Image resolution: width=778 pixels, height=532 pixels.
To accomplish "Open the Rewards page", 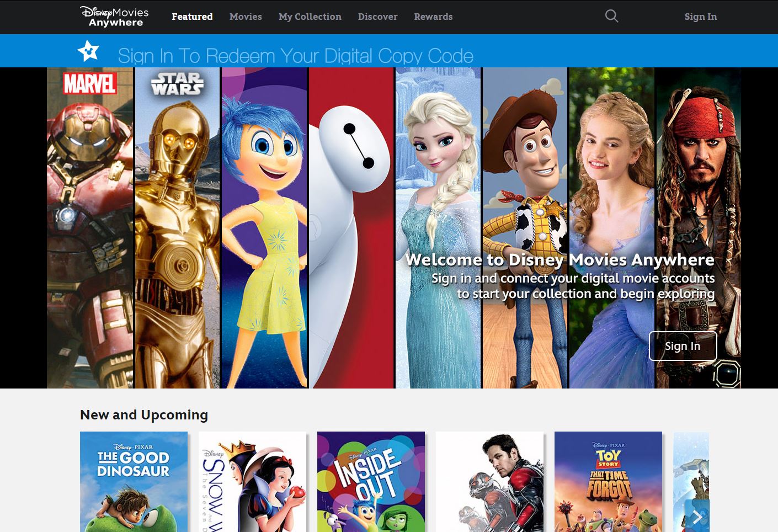I will click(433, 17).
